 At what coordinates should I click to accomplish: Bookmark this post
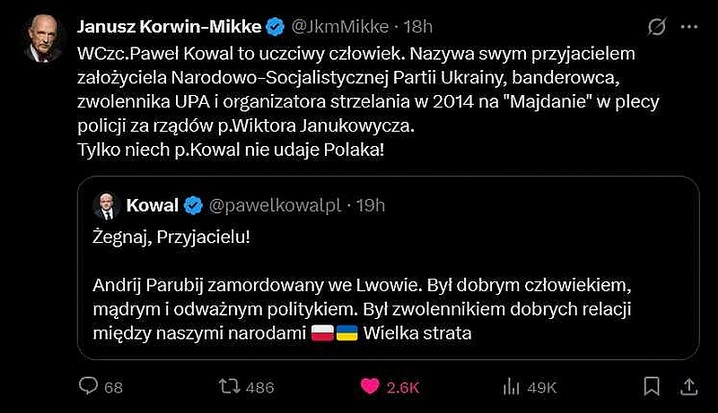point(651,386)
